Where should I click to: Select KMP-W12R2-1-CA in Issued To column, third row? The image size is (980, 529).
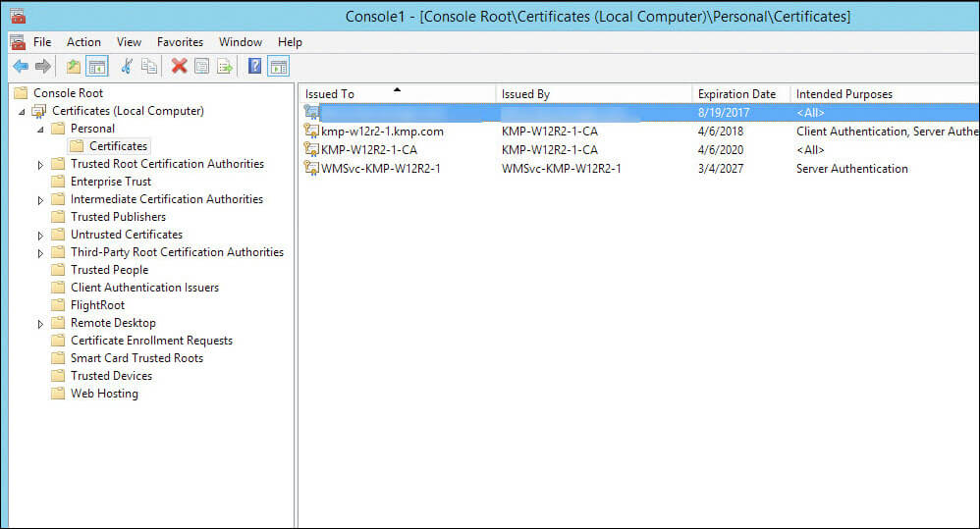369,150
